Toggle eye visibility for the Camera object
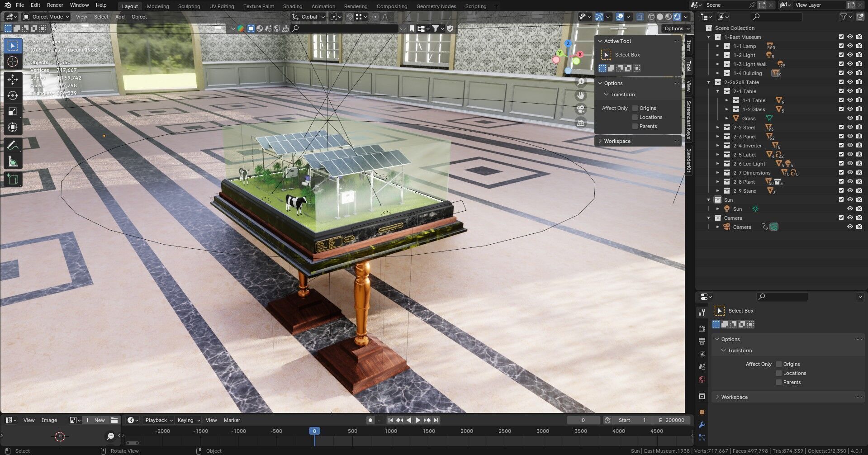The height and width of the screenshot is (455, 868). click(x=850, y=227)
